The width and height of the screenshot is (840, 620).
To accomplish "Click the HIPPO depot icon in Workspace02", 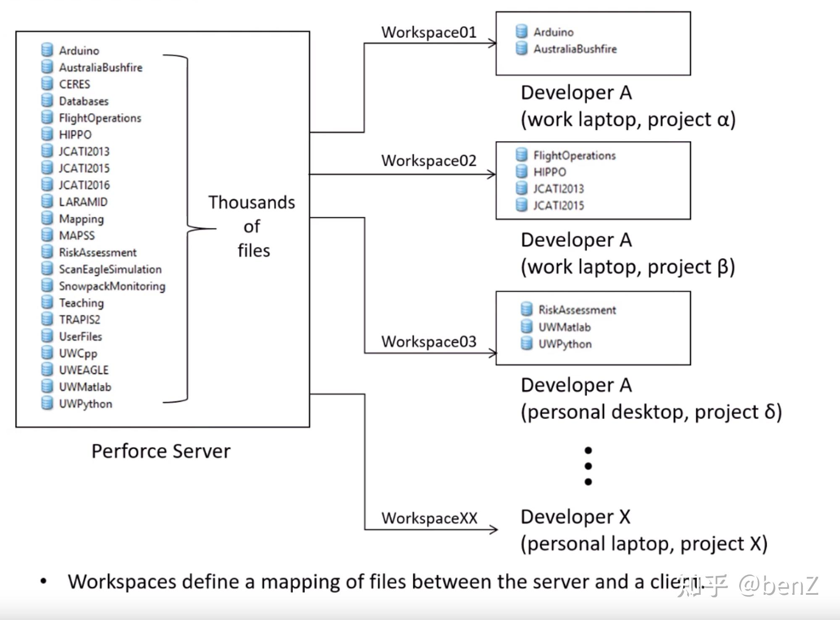I will [521, 171].
